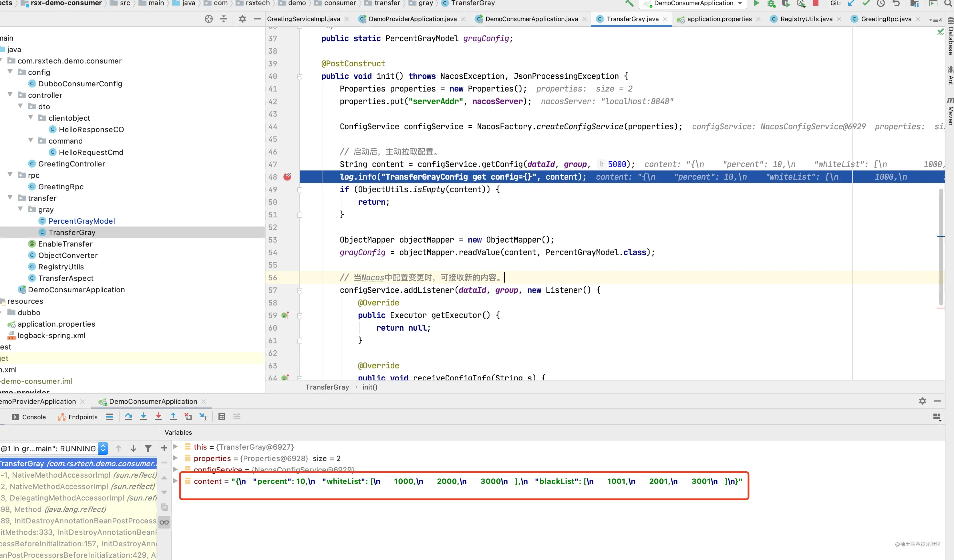Update project via blue Git arrow icon

pos(851,3)
